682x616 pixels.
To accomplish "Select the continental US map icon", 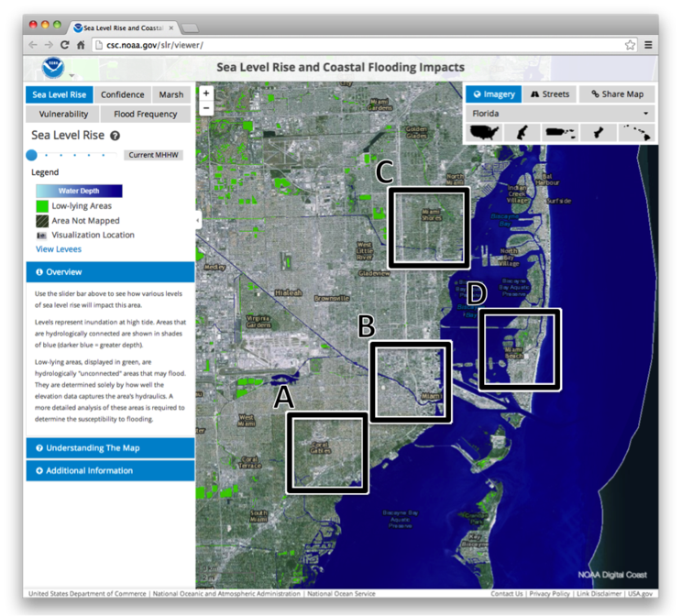I will 483,133.
